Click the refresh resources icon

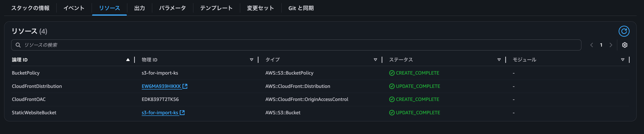624,31
